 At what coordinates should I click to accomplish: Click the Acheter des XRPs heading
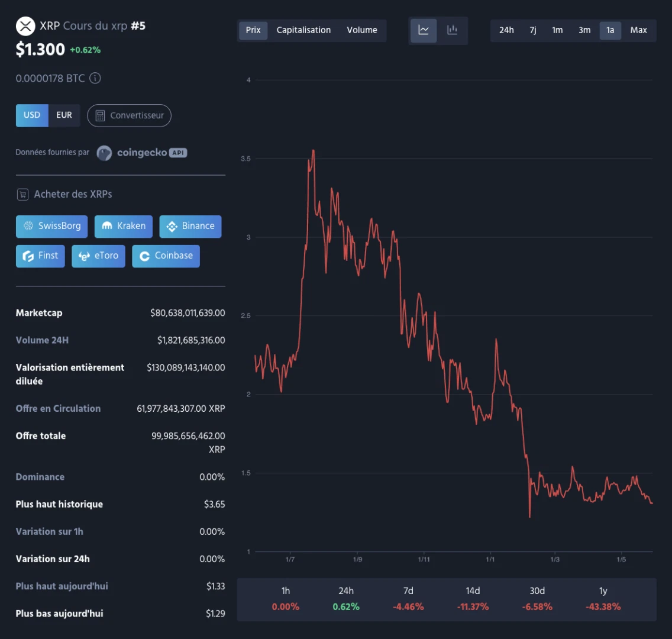73,195
